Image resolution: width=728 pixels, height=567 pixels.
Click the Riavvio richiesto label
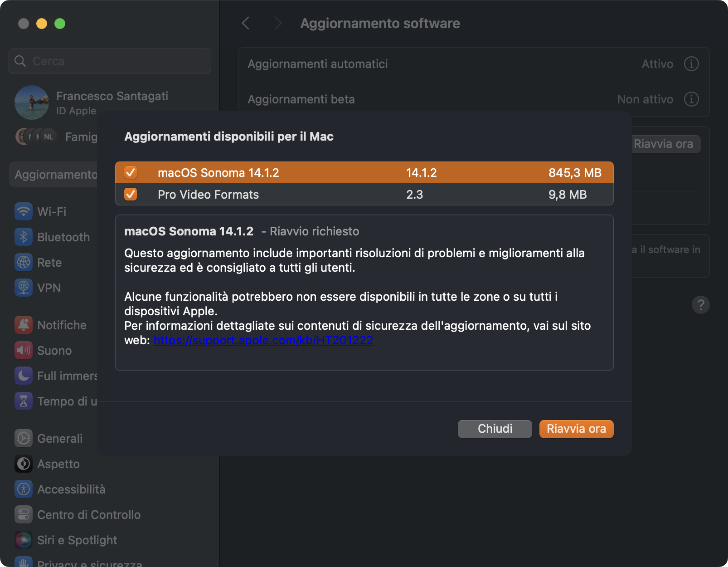[314, 231]
